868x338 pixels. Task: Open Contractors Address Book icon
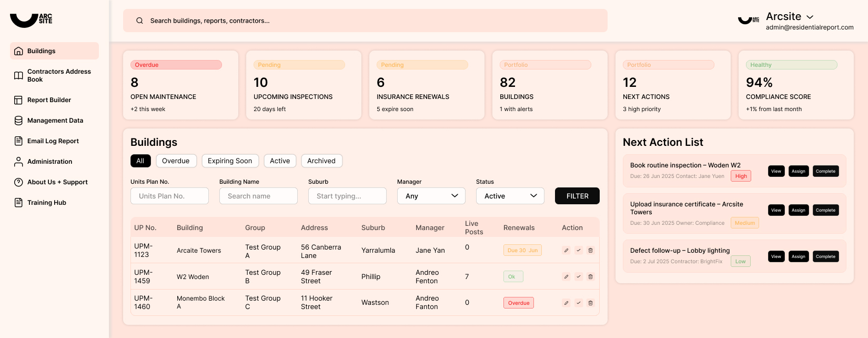tap(18, 75)
